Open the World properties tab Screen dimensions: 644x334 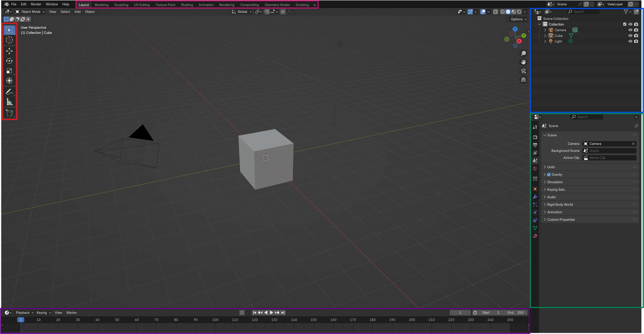coord(535,168)
